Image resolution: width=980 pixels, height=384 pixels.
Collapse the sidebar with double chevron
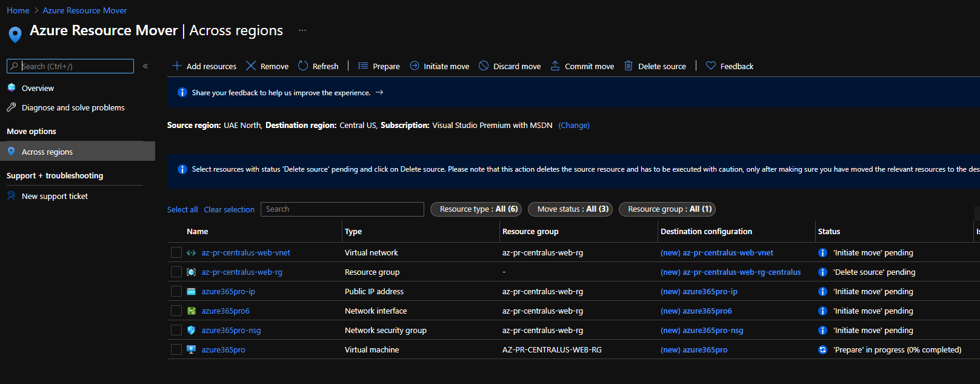(x=145, y=66)
